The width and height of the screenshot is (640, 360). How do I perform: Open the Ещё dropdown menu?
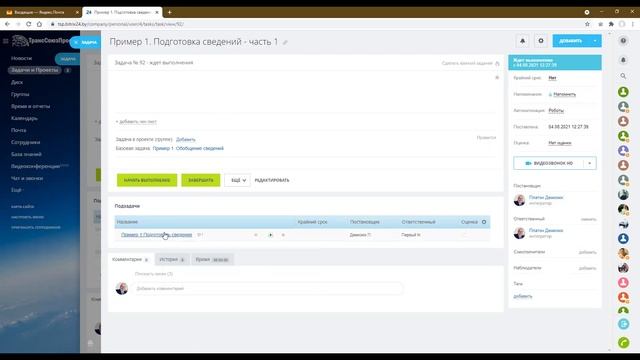coord(238,180)
